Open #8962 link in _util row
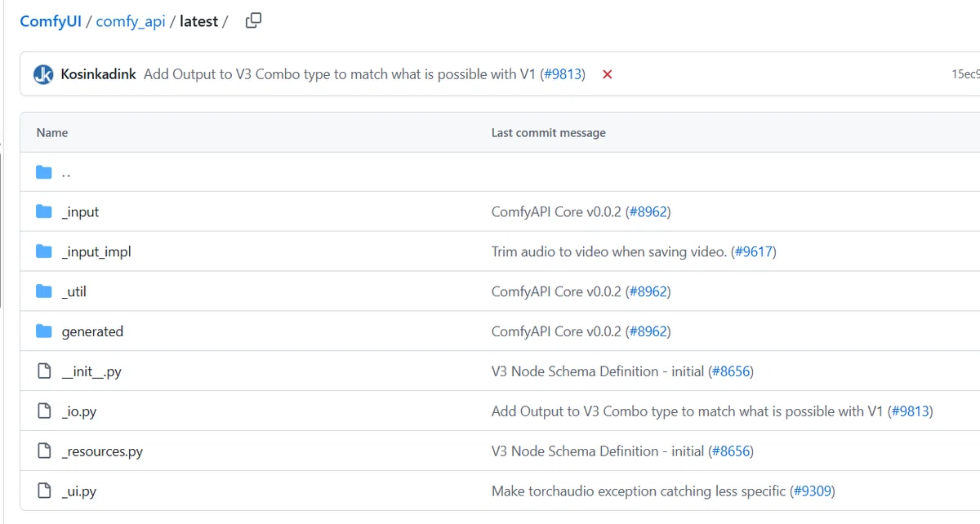980x524 pixels. 648,291
